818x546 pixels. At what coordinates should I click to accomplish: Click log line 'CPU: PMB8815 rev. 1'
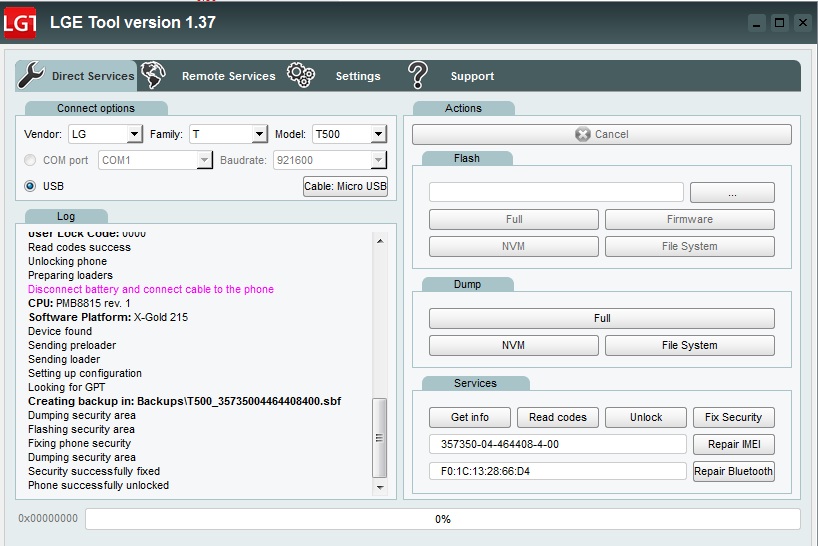79,304
